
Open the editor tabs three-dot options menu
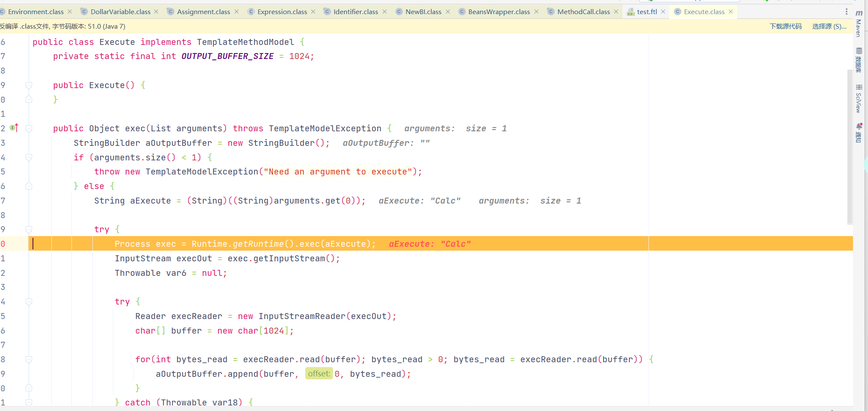click(x=846, y=12)
